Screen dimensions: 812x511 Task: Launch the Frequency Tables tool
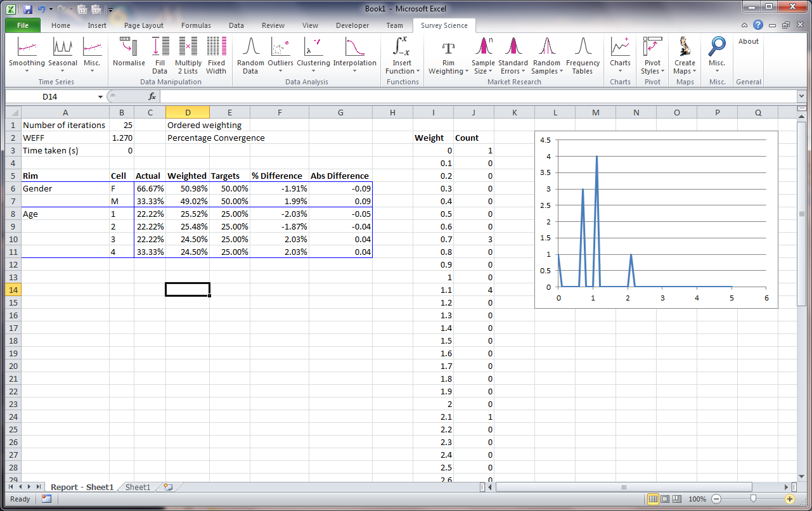click(x=583, y=56)
